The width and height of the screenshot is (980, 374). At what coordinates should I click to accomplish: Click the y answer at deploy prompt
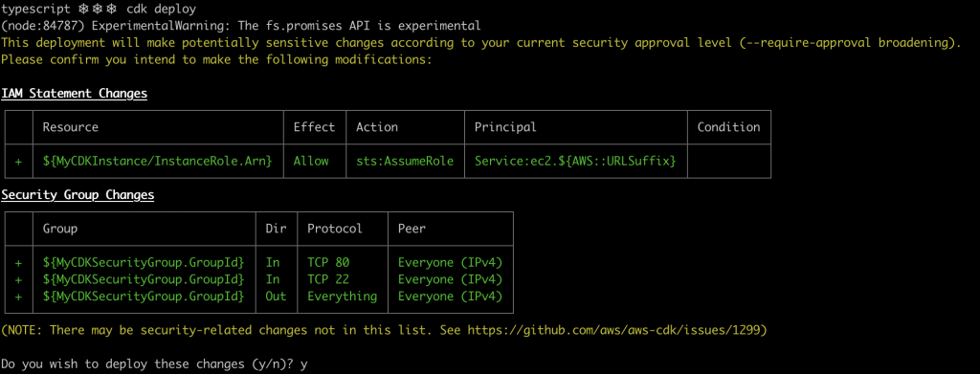[x=303, y=364]
